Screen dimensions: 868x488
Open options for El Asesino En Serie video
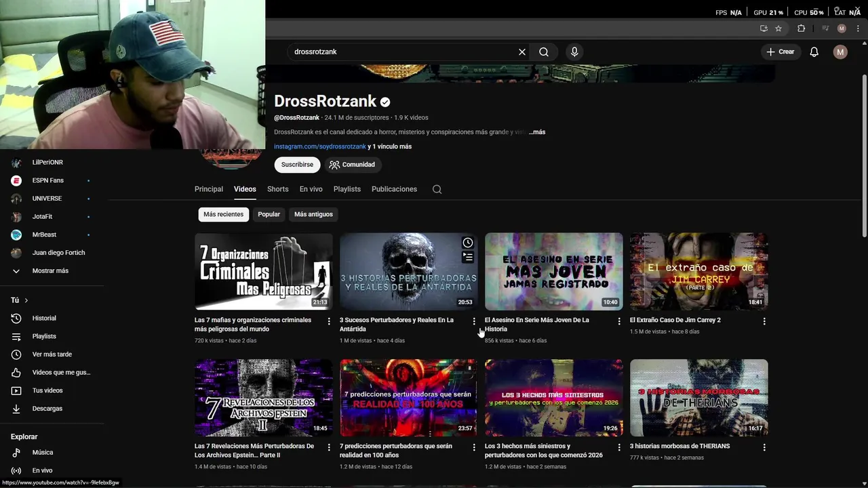click(619, 321)
